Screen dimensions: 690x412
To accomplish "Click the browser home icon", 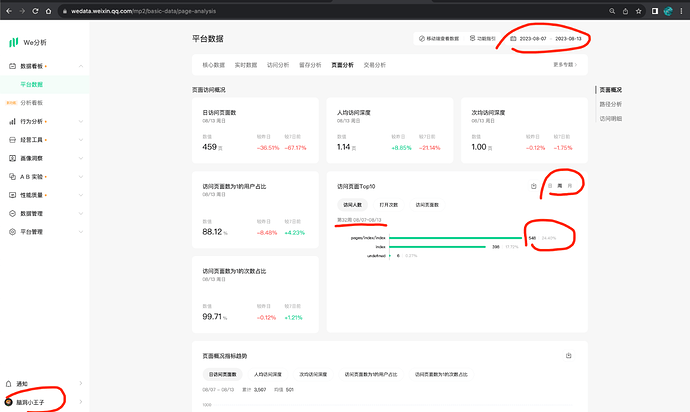I will pos(48,11).
